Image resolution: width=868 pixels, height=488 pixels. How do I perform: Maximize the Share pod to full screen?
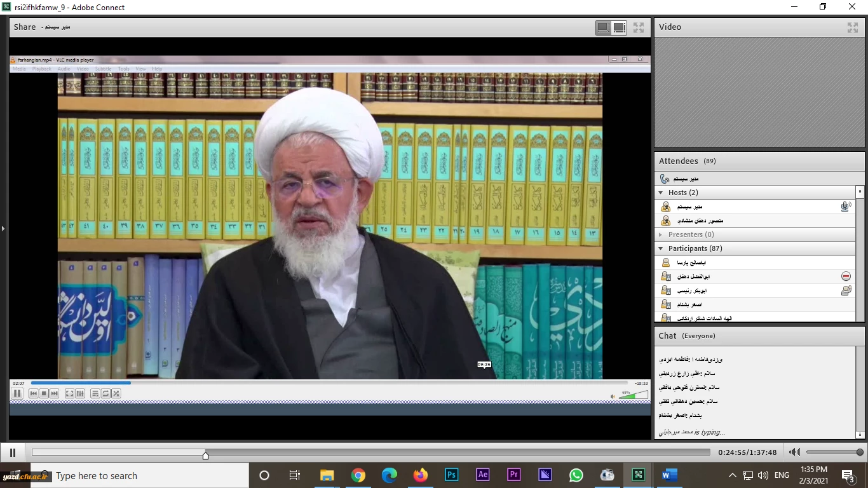tap(639, 27)
